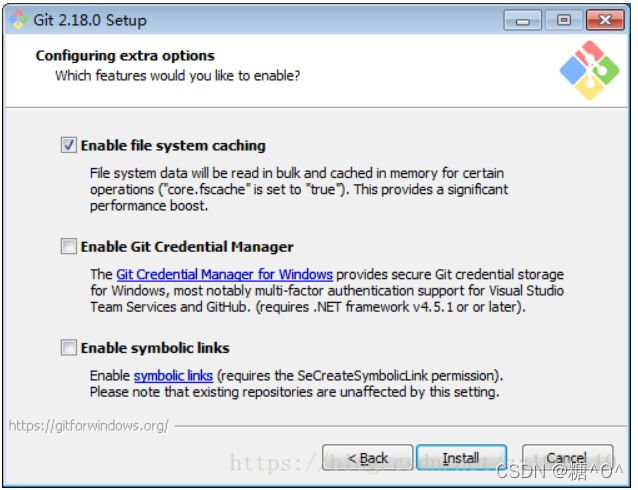Image resolution: width=638 pixels, height=490 pixels.
Task: Click the 'Git 2.18.0 Setup' title bar text
Action: [91, 20]
